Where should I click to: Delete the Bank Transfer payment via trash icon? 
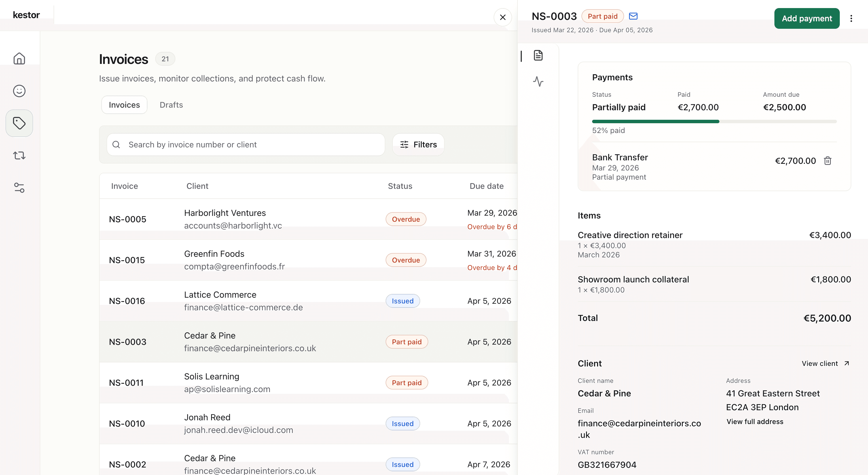pyautogui.click(x=828, y=161)
